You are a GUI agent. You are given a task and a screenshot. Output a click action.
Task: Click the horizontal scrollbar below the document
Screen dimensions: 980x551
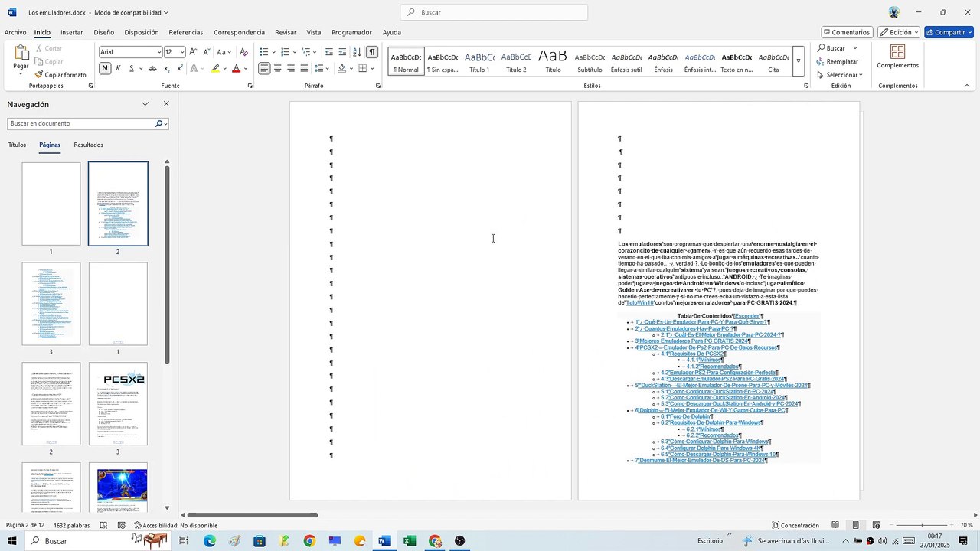coord(252,515)
